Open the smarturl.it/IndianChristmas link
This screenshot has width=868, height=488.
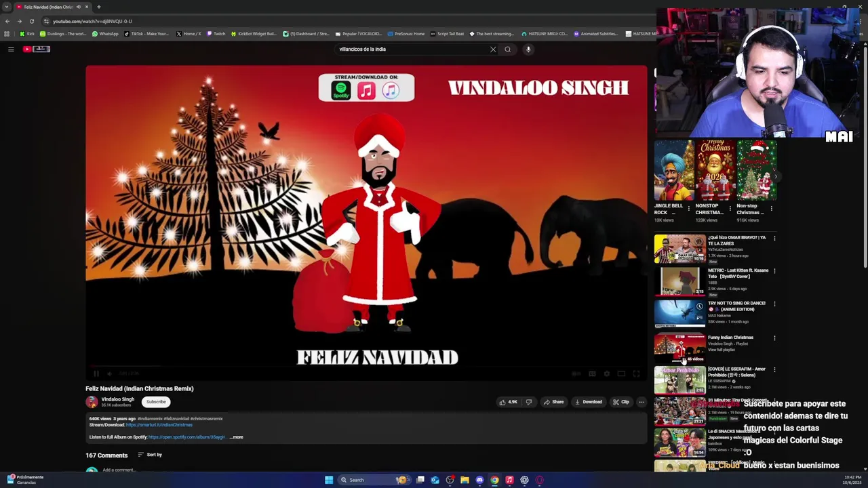tap(159, 425)
